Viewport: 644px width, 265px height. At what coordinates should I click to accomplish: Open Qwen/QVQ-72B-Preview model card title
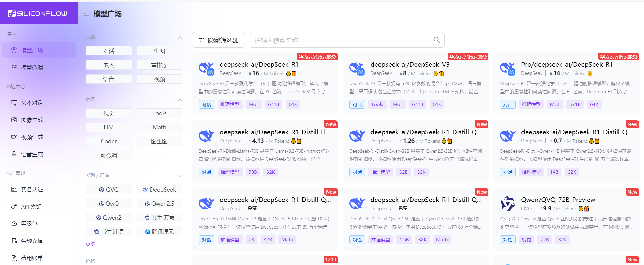558,200
